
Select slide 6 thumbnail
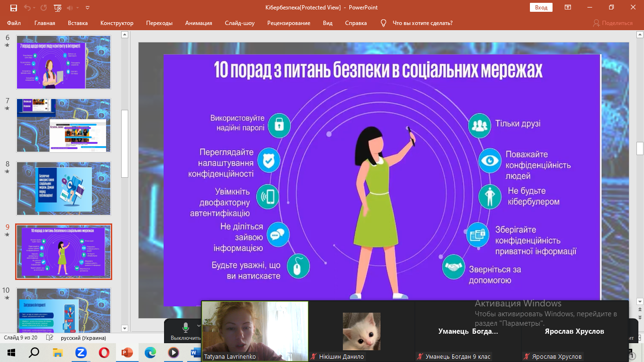pos(64,62)
